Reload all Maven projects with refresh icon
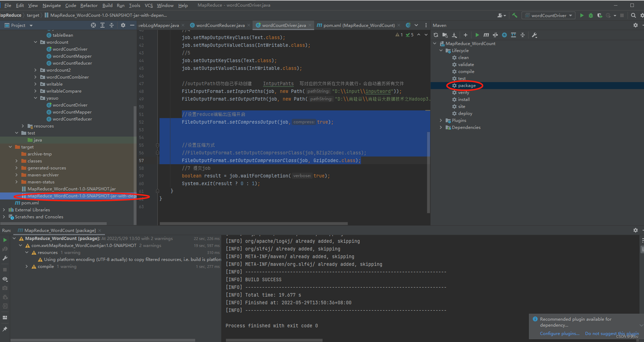Image resolution: width=644 pixels, height=342 pixels. point(435,35)
